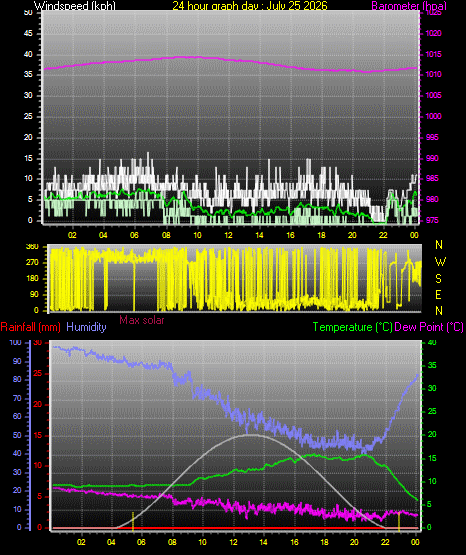Select the 'Temperature (°C)' legend label
Viewport: 466px width, 555px height.
coord(352,327)
